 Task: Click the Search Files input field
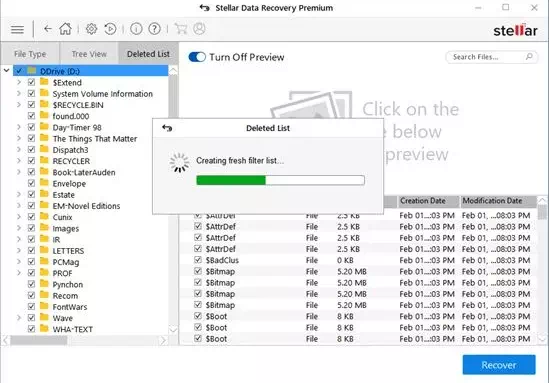(x=491, y=57)
